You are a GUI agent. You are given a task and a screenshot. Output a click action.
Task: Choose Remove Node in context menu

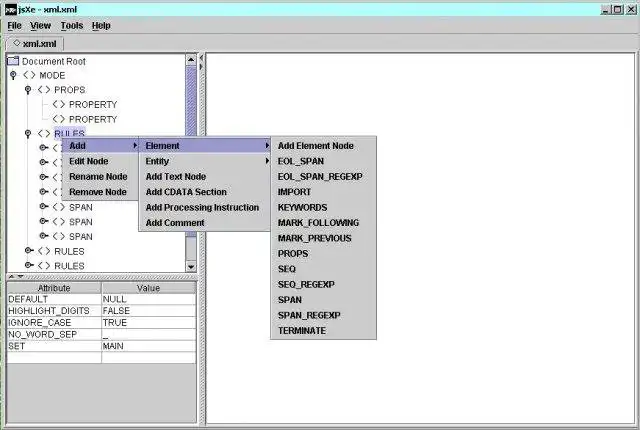pos(100,192)
